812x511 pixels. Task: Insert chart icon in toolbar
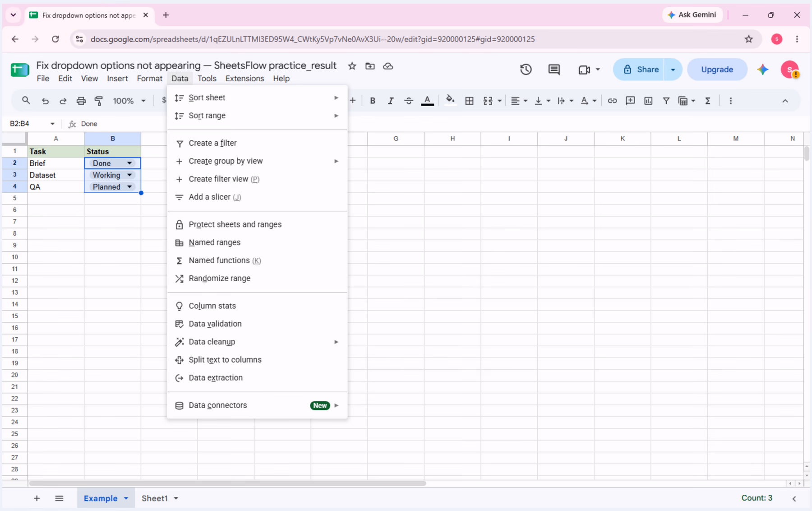click(x=648, y=101)
